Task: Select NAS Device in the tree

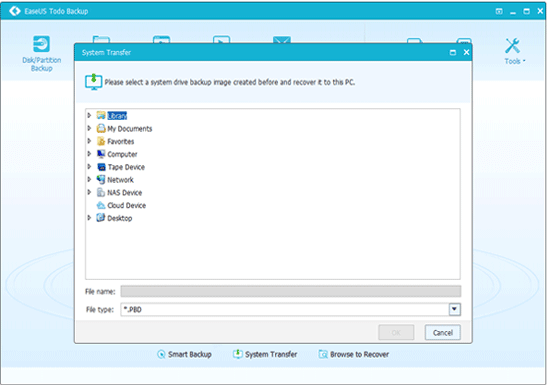Action: [125, 192]
